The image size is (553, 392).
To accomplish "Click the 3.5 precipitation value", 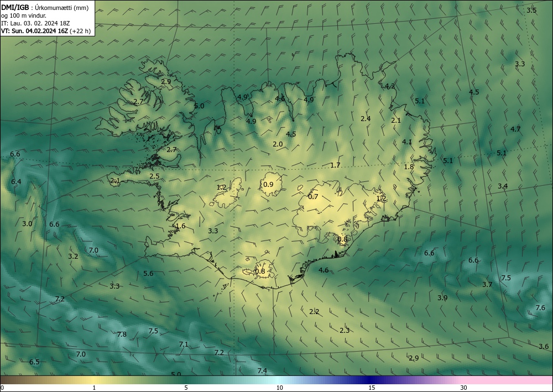I will pos(531,10).
